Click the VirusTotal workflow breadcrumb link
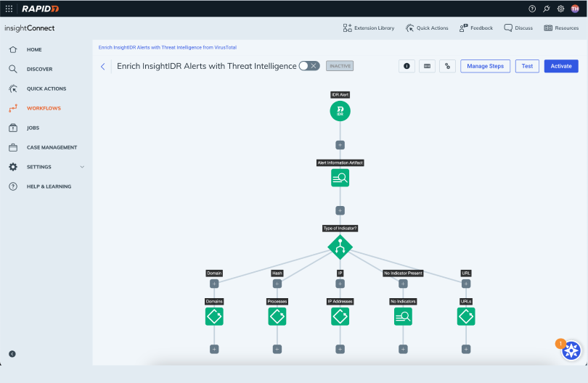 (x=167, y=48)
